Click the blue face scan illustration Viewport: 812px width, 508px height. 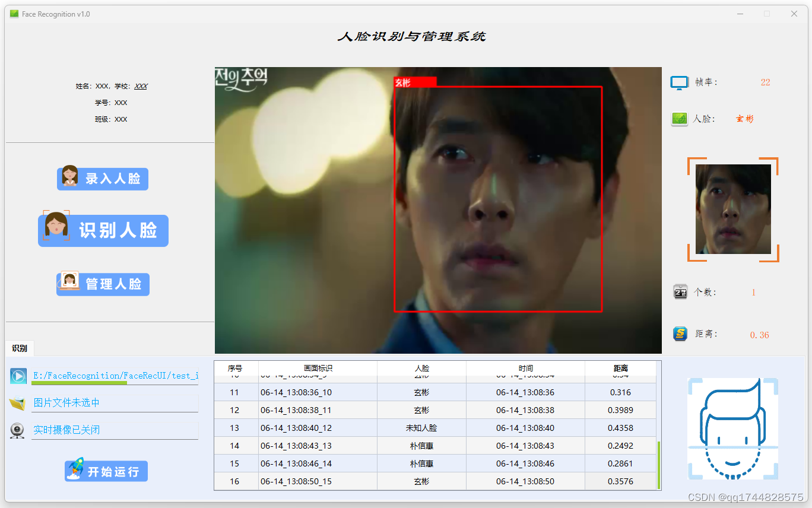732,429
